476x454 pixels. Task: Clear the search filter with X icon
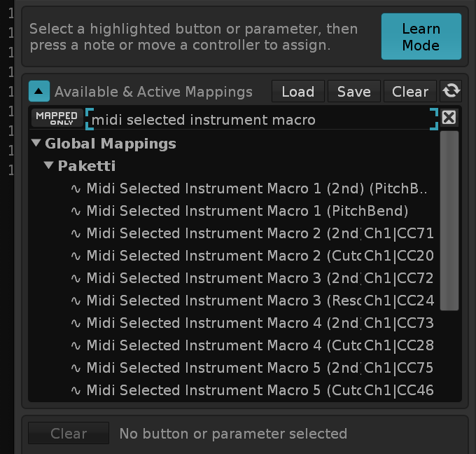click(449, 118)
